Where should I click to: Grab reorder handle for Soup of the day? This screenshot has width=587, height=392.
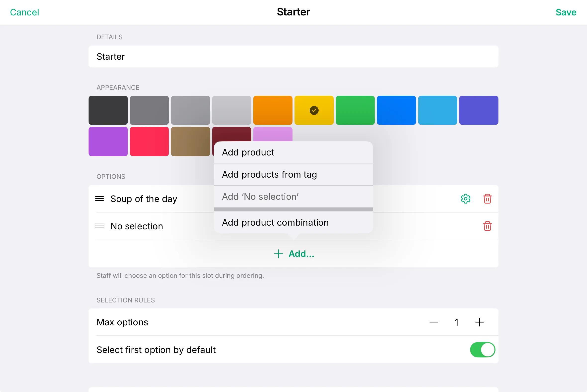coord(99,199)
